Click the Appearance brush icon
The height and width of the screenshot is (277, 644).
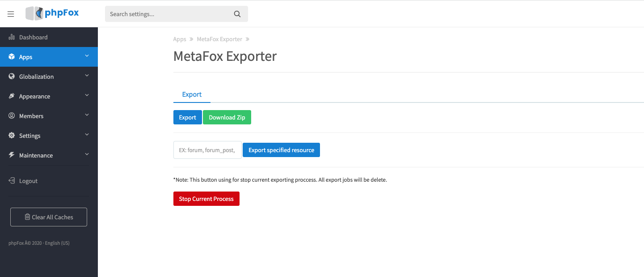click(12, 96)
